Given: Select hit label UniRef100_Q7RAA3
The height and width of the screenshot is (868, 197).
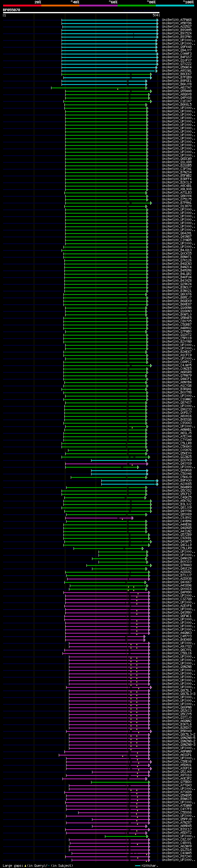Looking at the screenshot, I should pos(177,565).
